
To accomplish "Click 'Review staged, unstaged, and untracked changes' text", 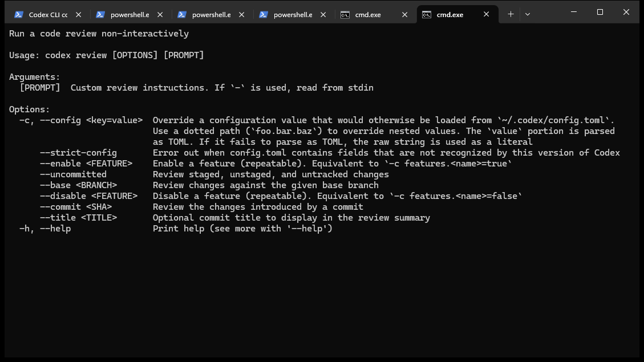I will [x=270, y=174].
